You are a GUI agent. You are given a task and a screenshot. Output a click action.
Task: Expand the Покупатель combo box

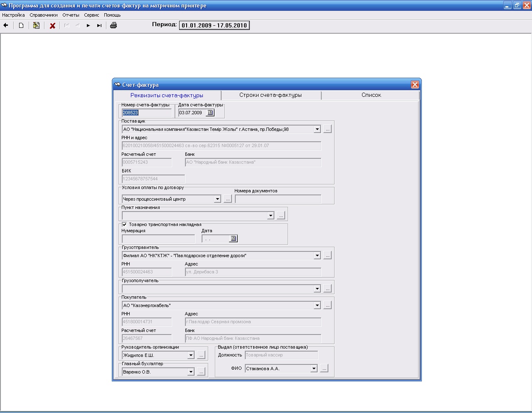[317, 305]
